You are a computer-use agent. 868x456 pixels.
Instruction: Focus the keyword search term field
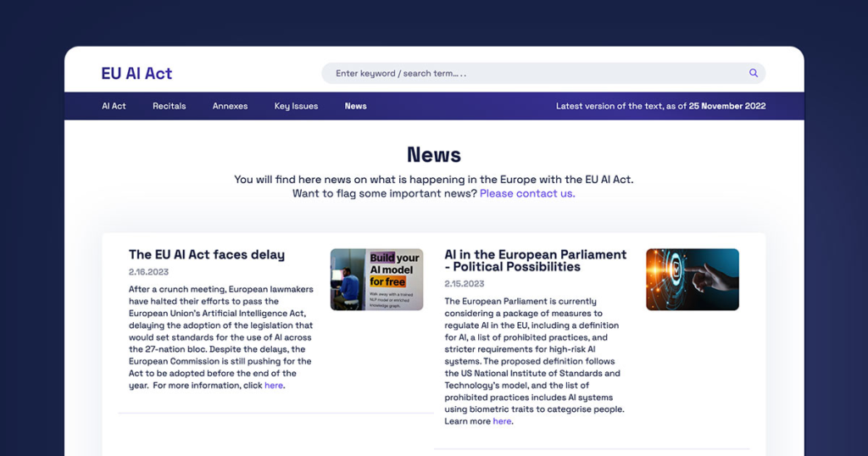tap(543, 73)
